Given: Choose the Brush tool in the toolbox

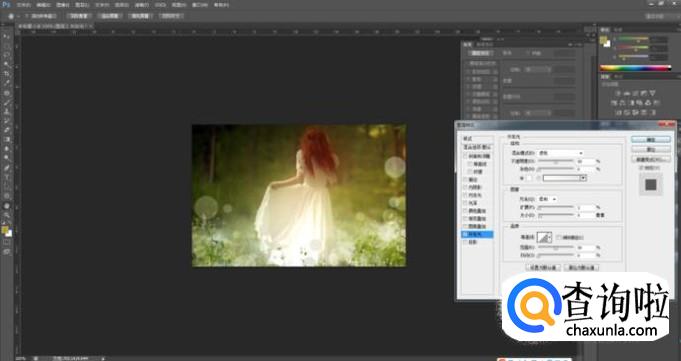Looking at the screenshot, I should (7, 103).
